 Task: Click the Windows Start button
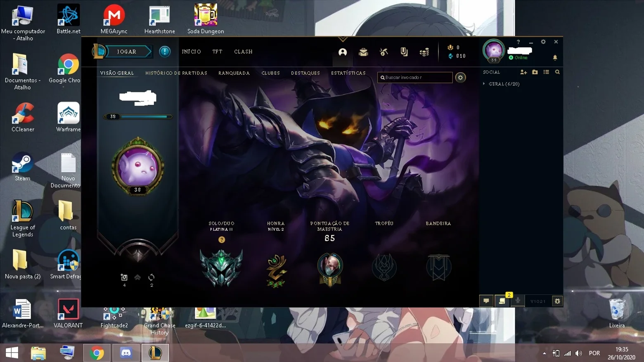pos(12,353)
